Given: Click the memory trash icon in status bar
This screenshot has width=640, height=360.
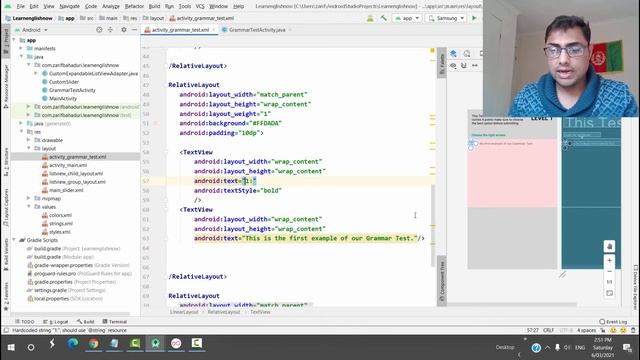Looking at the screenshot, I should tap(633, 330).
